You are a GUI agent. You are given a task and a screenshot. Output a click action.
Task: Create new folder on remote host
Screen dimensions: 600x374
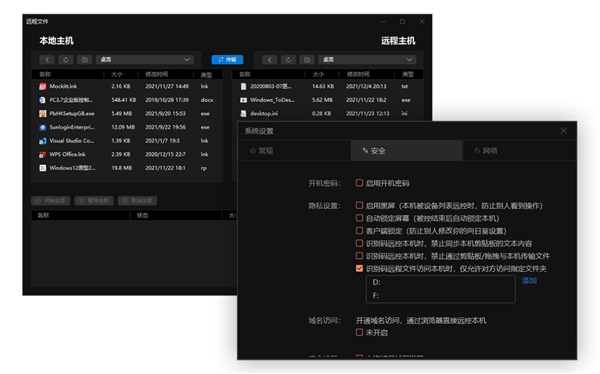[x=307, y=60]
